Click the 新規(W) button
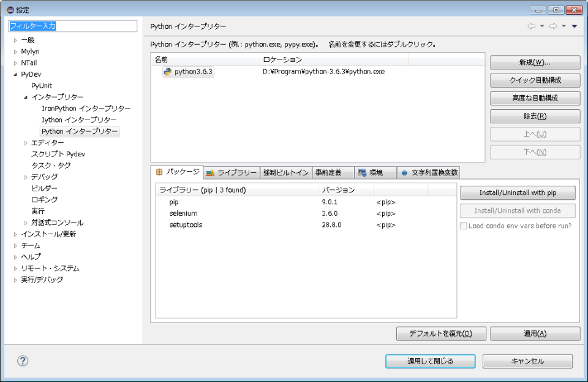588x382 pixels. (x=533, y=63)
